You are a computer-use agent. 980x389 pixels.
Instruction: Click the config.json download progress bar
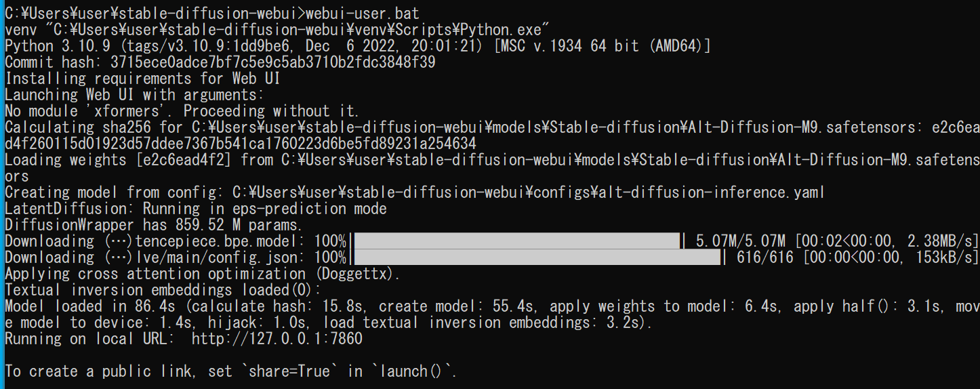tap(537, 257)
